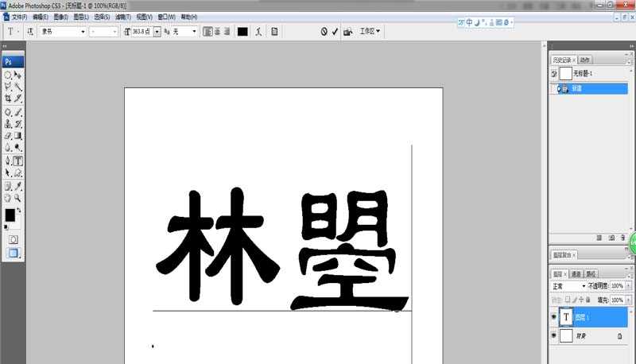Open Bridge from options bar
This screenshot has width=636, height=364.
point(347,32)
